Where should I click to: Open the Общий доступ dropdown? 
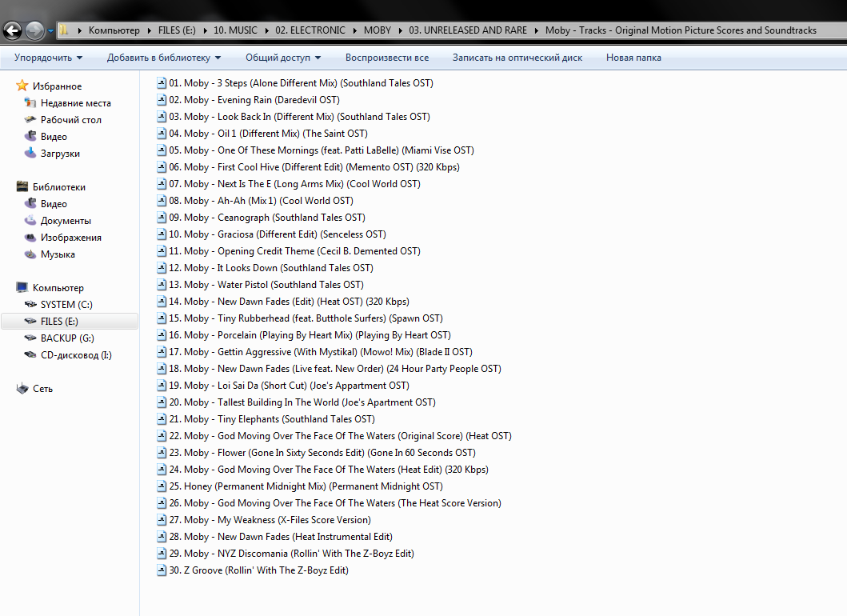coord(283,58)
